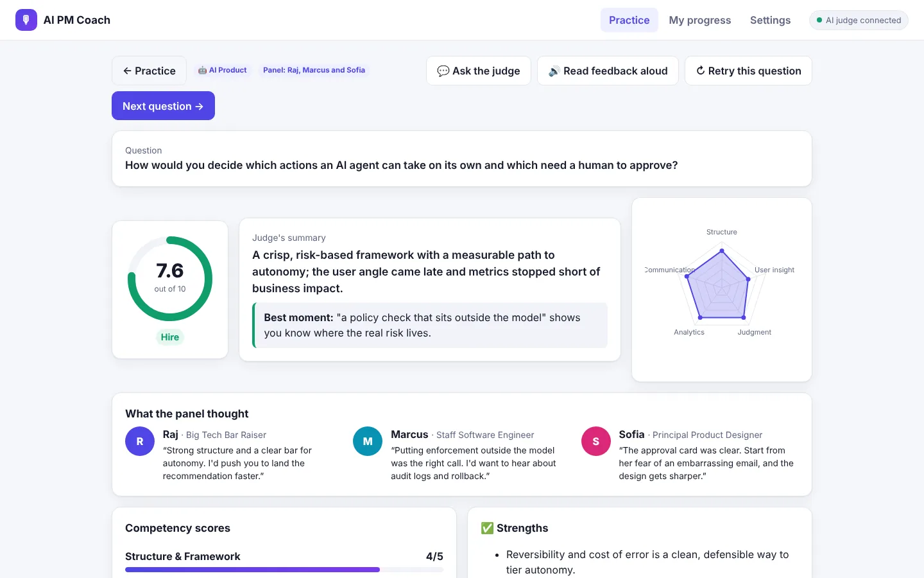This screenshot has width=924, height=578.
Task: Click the AI PM Coach microphone logo
Action: [26, 20]
